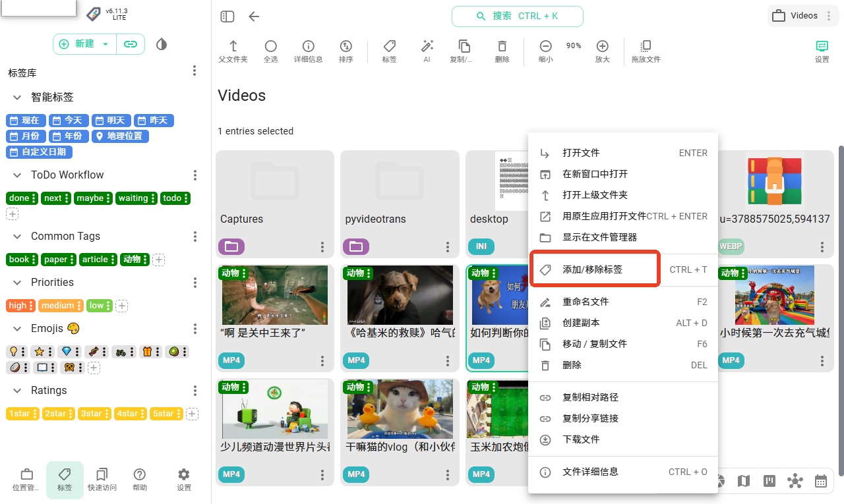
Task: Click the 地理位置 smart tag
Action: [120, 136]
